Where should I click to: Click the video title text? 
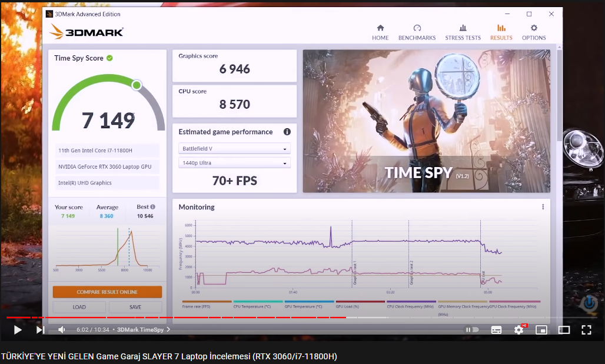click(x=169, y=356)
